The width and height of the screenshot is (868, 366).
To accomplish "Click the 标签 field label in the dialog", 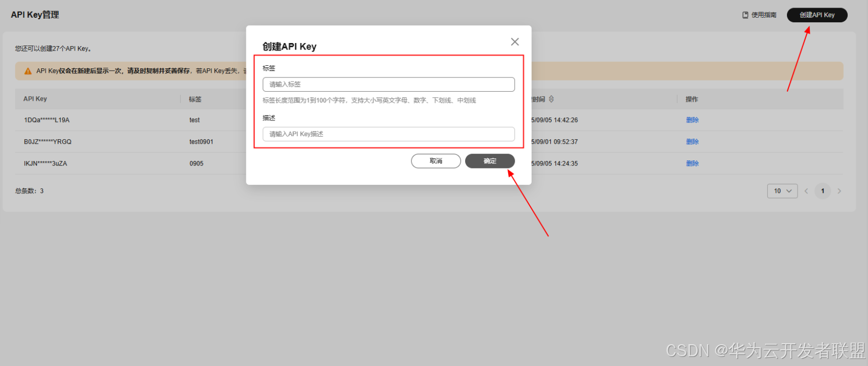I will [x=269, y=68].
